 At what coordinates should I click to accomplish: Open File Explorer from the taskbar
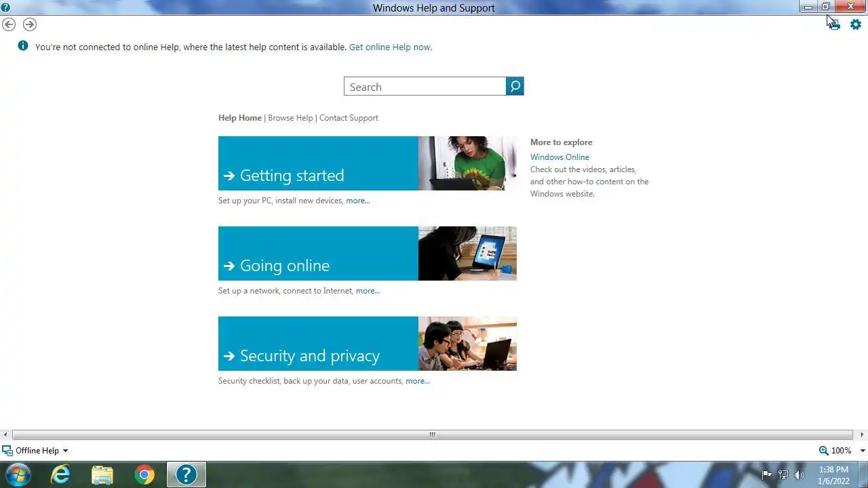pyautogui.click(x=102, y=474)
